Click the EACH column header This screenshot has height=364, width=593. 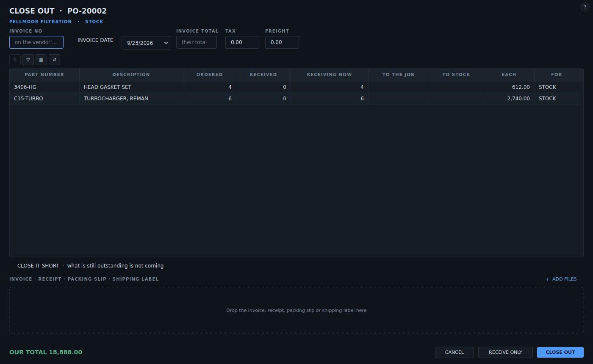[509, 74]
